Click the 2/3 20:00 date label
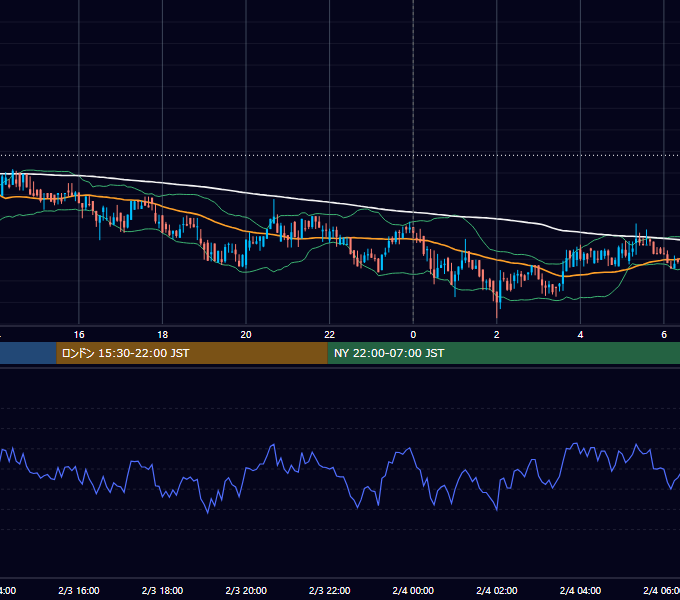Image resolution: width=680 pixels, height=600 pixels. click(x=246, y=591)
